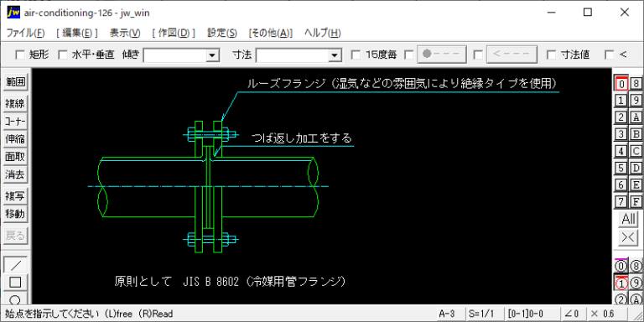The image size is (644, 322).
Task: Click the 移動 move tool
Action: click(15, 214)
